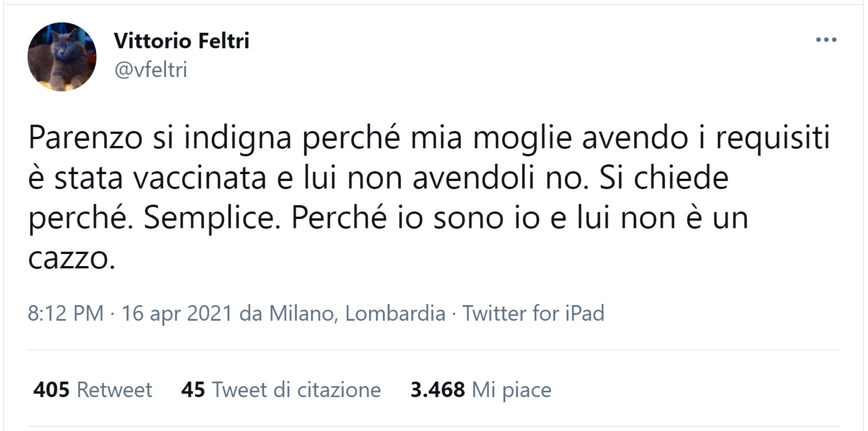Viewport: 868px width, 431px height.
Task: Click the cat profile picture avatar
Action: click(62, 57)
